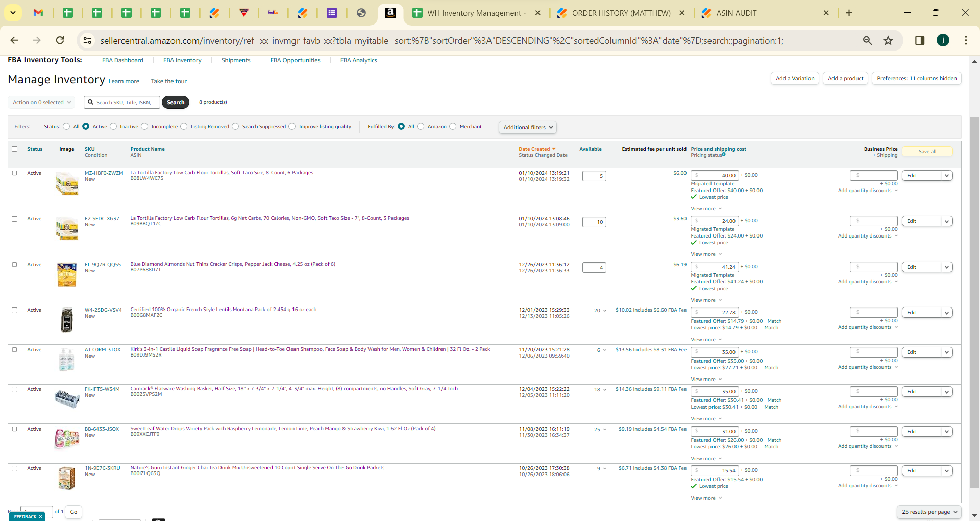
Task: Open the Chrome profile avatar
Action: [x=943, y=40]
